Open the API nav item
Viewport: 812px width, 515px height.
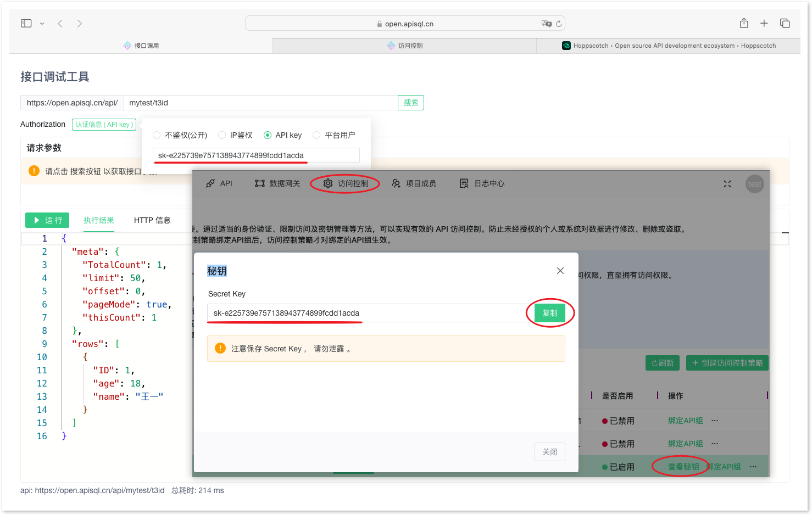pos(219,183)
